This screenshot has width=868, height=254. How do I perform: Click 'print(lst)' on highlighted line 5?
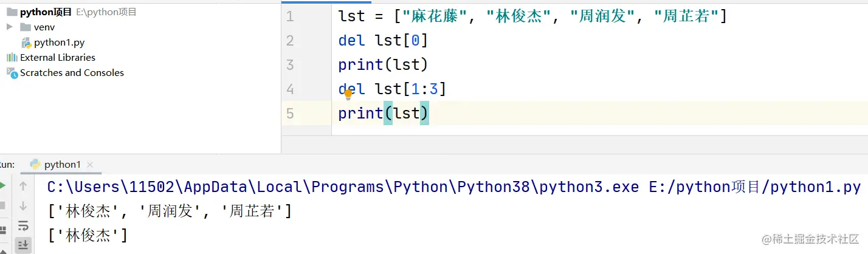[x=384, y=114]
